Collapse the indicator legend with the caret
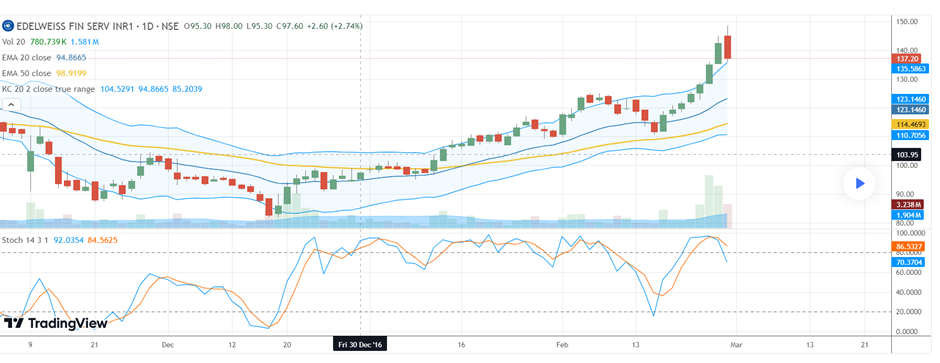The image size is (940, 363). [11, 105]
